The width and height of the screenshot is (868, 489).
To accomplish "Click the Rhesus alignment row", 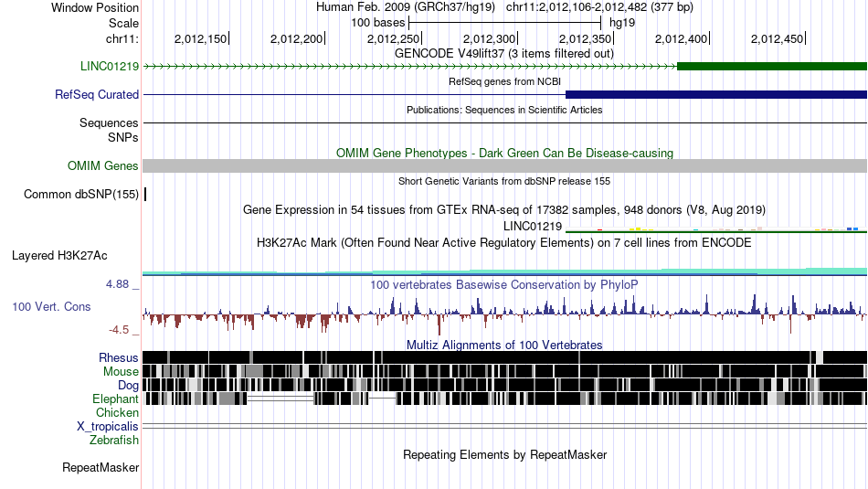I will (505, 357).
